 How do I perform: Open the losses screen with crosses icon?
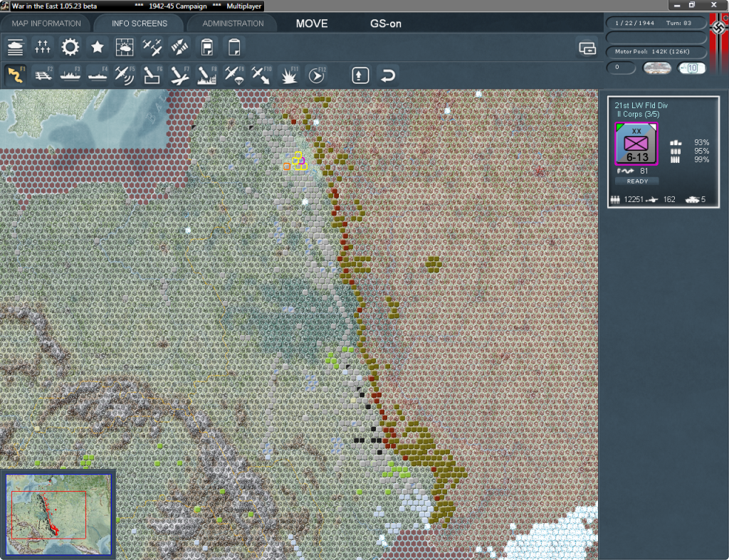[x=42, y=47]
